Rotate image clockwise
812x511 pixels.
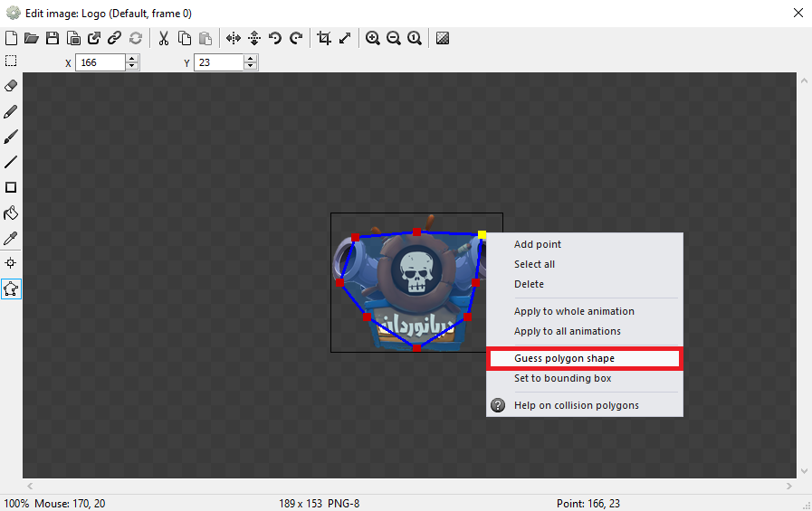point(296,38)
